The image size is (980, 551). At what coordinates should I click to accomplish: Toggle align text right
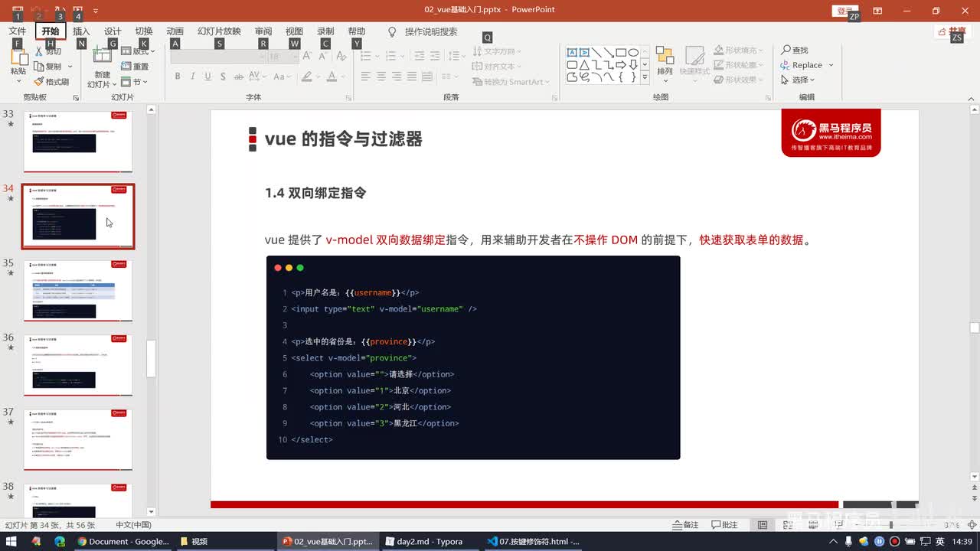click(397, 77)
